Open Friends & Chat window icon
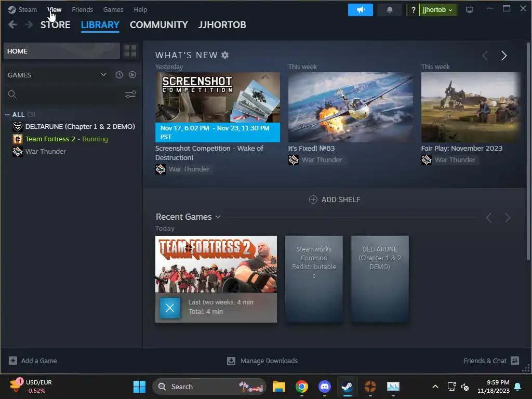Viewport: 532px width, 399px height. pyautogui.click(x=515, y=361)
